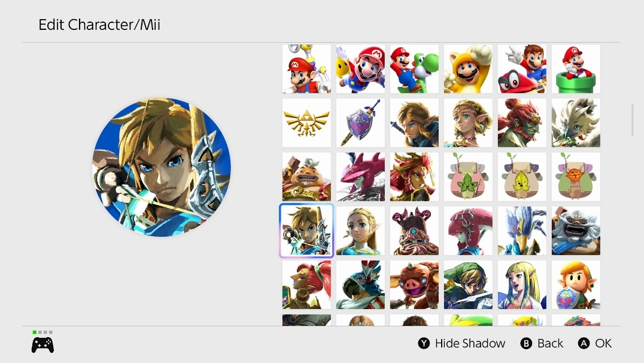Viewport: 644px width, 363px height.
Task: Choose the Master Sword and Hylian Shield icon
Action: [360, 123]
